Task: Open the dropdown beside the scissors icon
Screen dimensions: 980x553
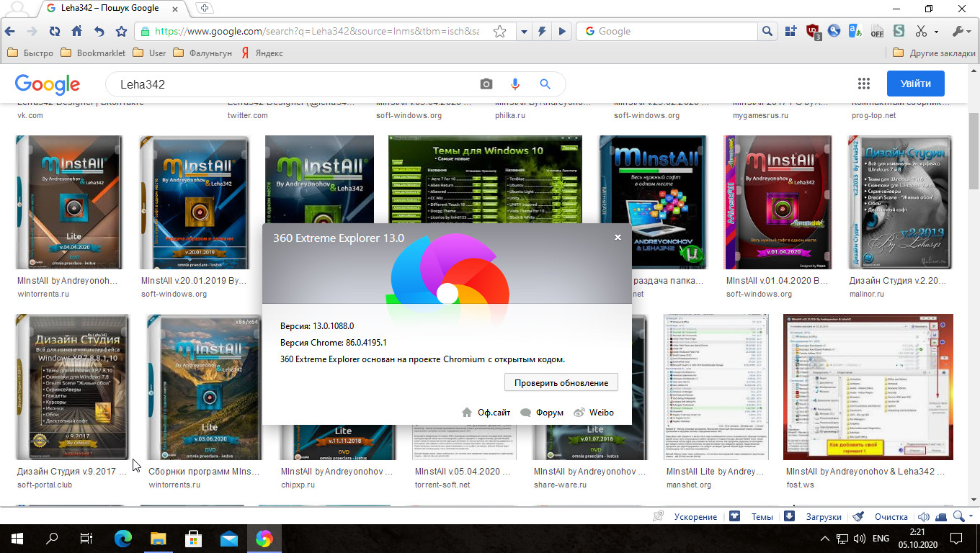Action: pos(936,32)
